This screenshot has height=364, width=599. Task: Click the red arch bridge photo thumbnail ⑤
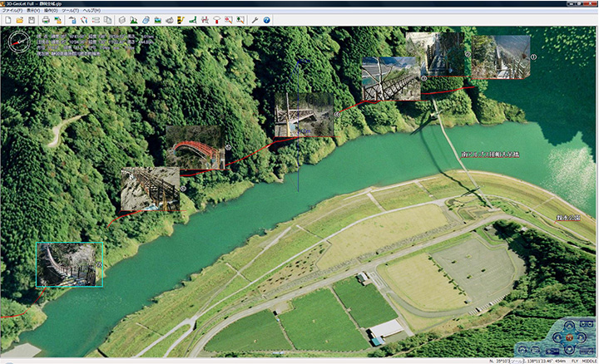[x=196, y=148]
